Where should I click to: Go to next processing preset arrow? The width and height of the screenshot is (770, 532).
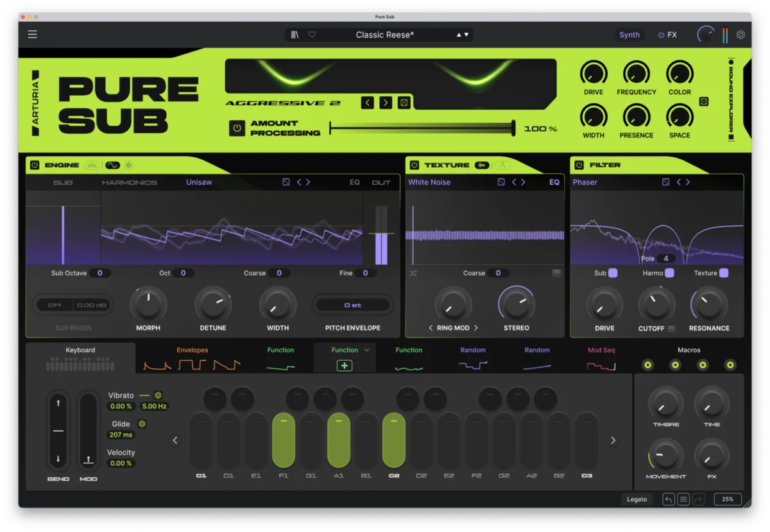[x=386, y=103]
